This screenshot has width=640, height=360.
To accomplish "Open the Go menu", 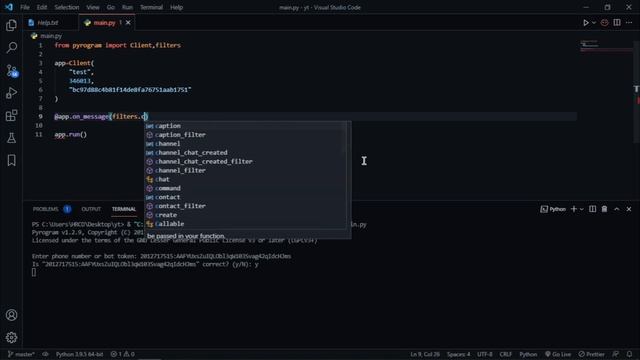I will click(x=111, y=7).
